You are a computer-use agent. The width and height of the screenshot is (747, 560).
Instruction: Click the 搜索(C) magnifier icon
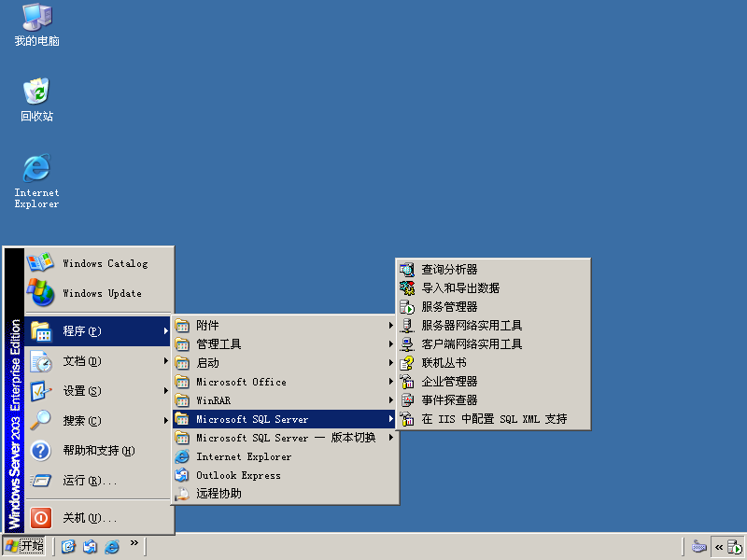[x=41, y=421]
